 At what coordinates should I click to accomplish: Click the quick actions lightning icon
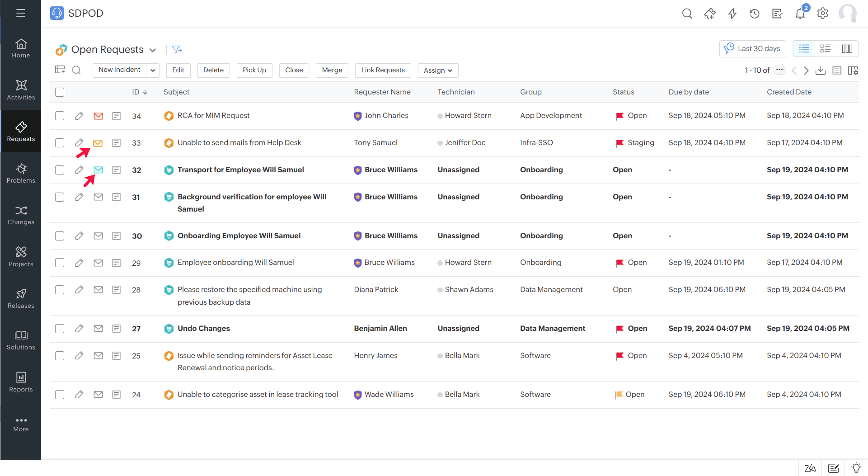732,14
